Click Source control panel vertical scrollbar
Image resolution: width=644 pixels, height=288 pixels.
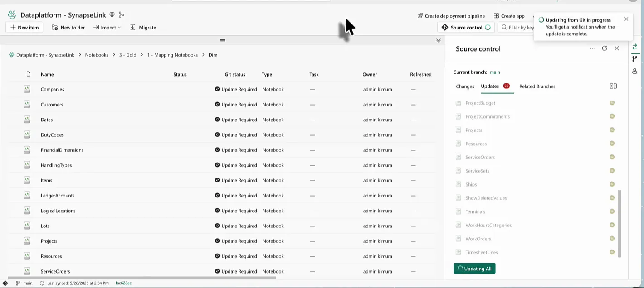[x=620, y=223]
